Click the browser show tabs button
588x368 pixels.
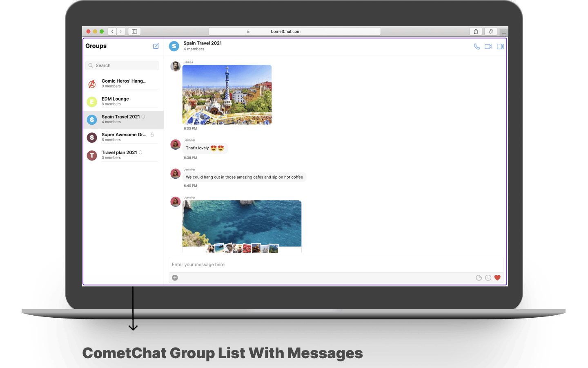[x=491, y=31]
